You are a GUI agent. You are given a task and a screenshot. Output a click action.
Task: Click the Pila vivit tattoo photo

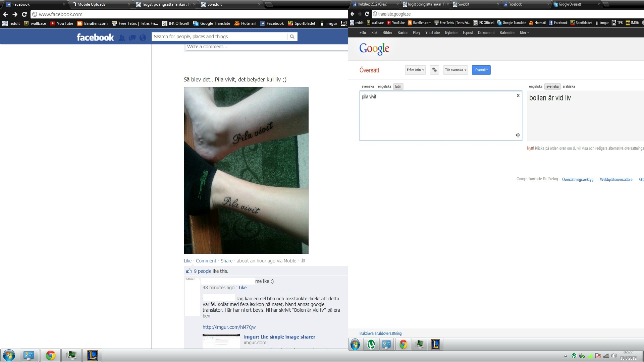(x=246, y=170)
